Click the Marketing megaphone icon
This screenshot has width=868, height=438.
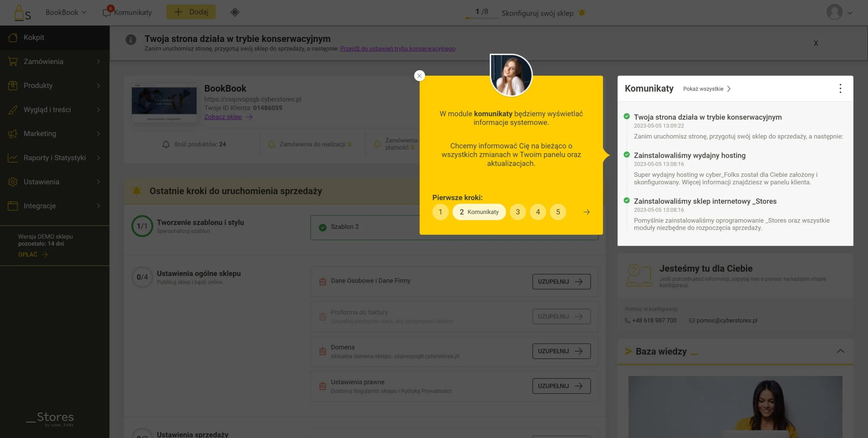click(x=13, y=133)
